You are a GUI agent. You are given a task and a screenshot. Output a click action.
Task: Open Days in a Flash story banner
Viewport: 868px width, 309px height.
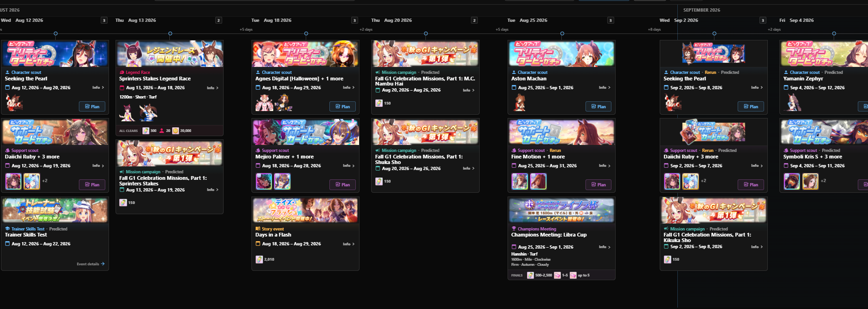(306, 210)
